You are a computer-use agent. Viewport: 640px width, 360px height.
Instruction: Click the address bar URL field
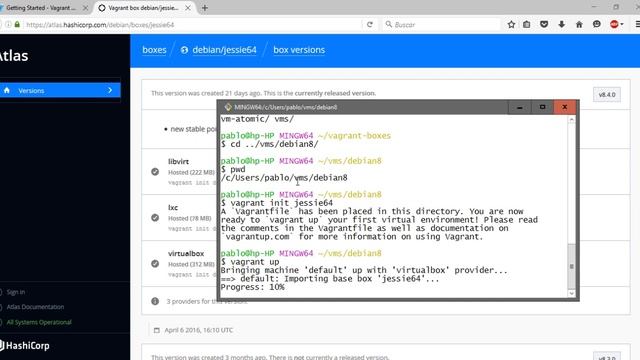coord(192,24)
